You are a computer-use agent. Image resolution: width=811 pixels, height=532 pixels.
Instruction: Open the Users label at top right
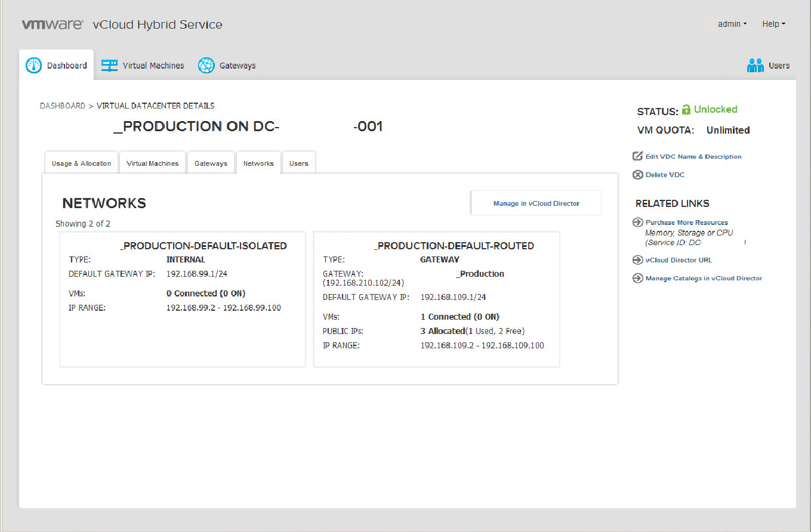click(x=779, y=66)
